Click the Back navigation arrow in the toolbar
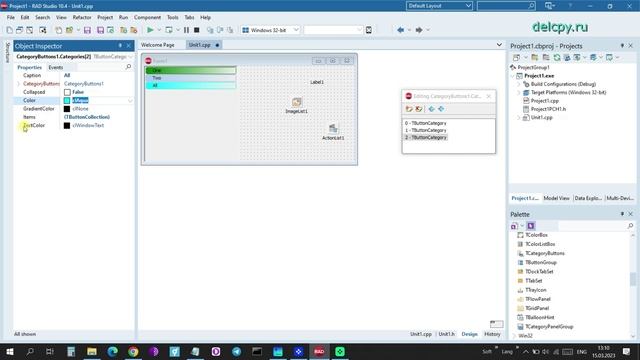Image resolution: width=640 pixels, height=360 pixels. [x=400, y=30]
